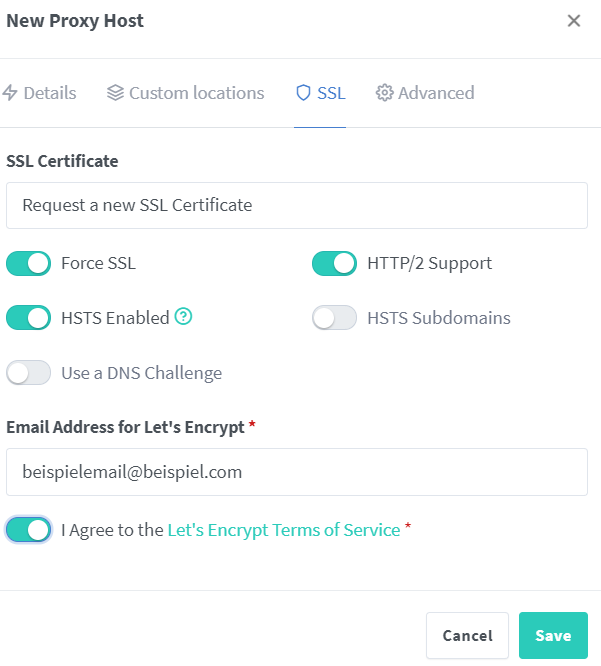The image size is (601, 666).
Task: Open the SSL Certificate dropdown
Action: tap(297, 206)
